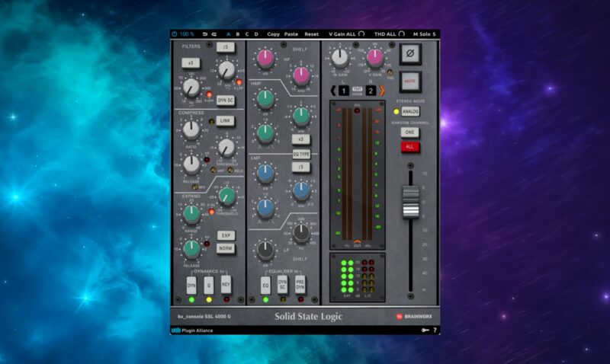The width and height of the screenshot is (610, 364).
Task: Select preset slot B
Action: (238, 34)
